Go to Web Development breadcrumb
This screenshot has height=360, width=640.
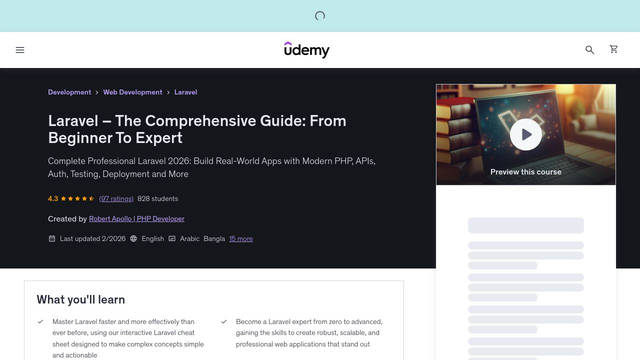tap(133, 92)
